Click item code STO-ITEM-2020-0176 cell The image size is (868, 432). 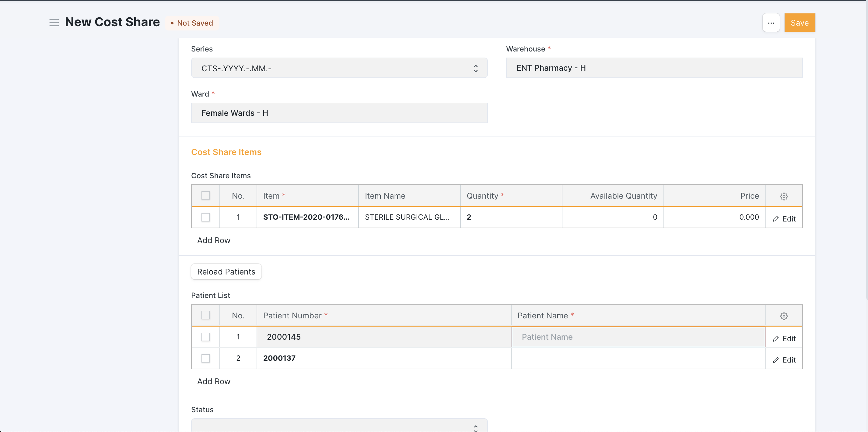pos(307,217)
